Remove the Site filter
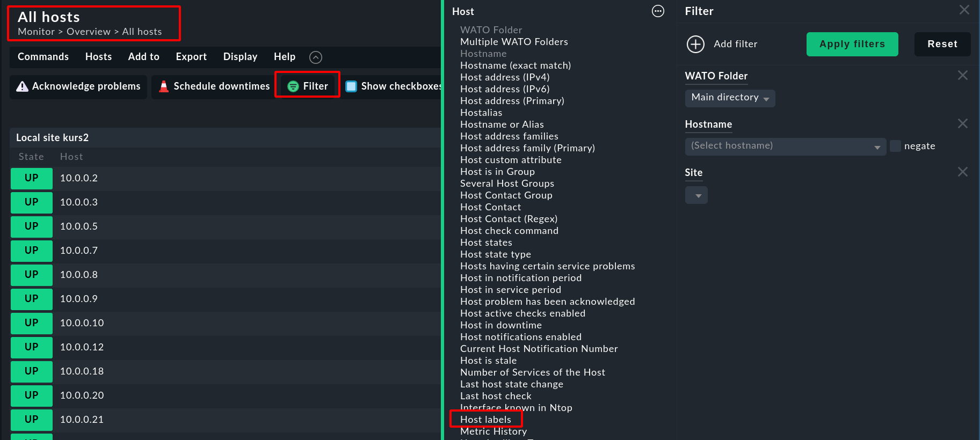 pyautogui.click(x=962, y=172)
